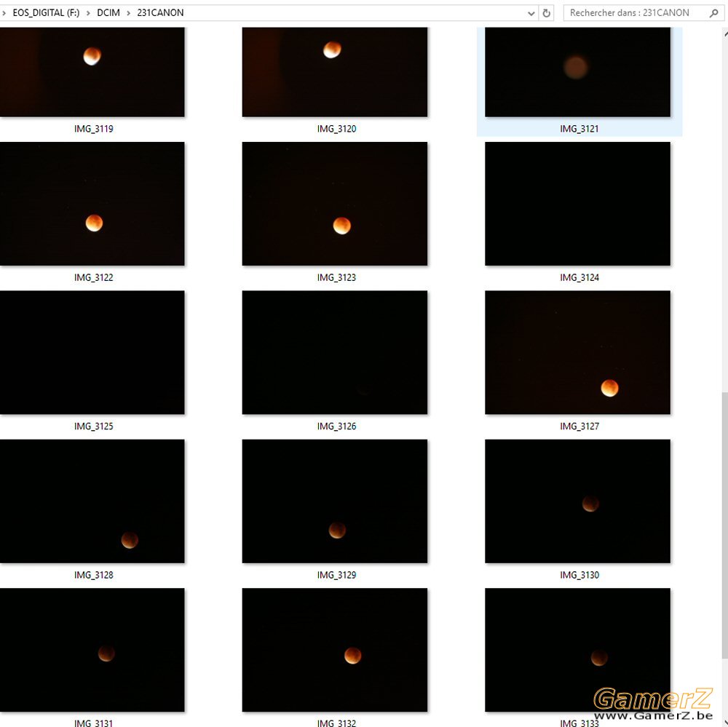Select thumbnail of IMG_3127
The width and height of the screenshot is (728, 727).
tap(577, 352)
